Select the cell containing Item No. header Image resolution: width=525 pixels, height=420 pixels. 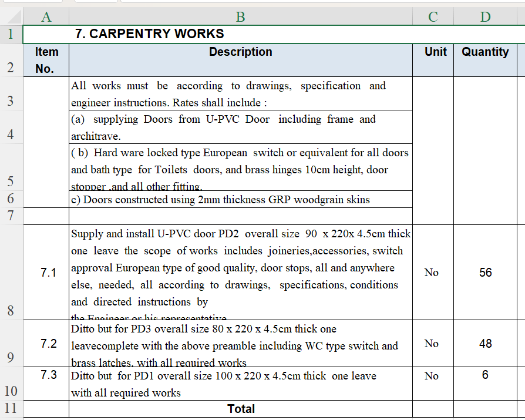tap(46, 60)
